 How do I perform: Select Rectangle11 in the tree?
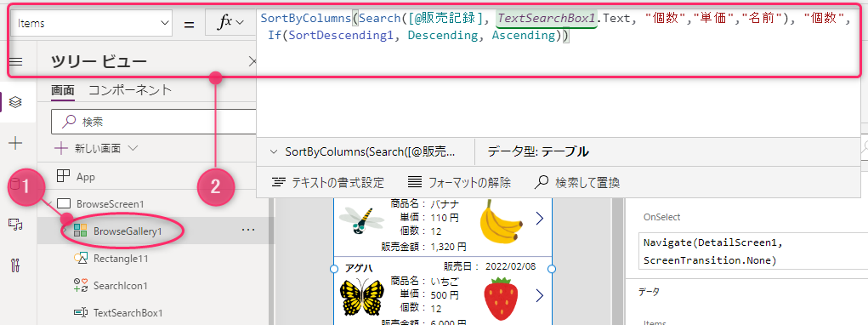point(121,259)
